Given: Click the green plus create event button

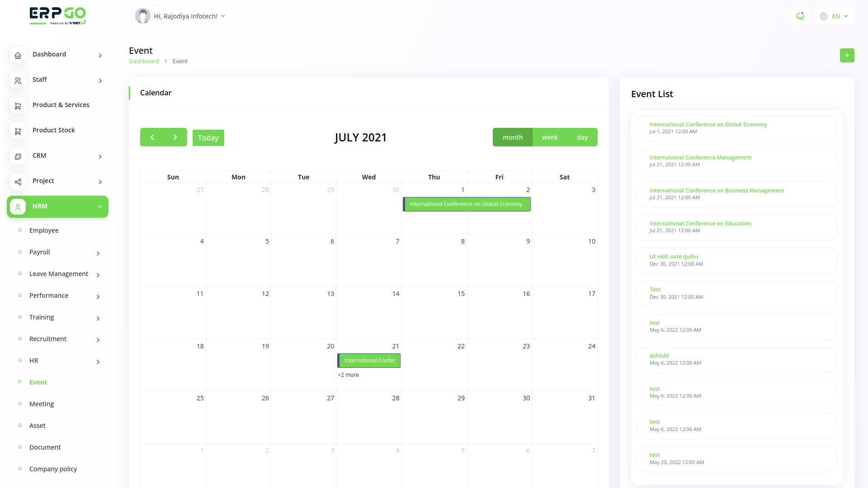Looking at the screenshot, I should 847,55.
